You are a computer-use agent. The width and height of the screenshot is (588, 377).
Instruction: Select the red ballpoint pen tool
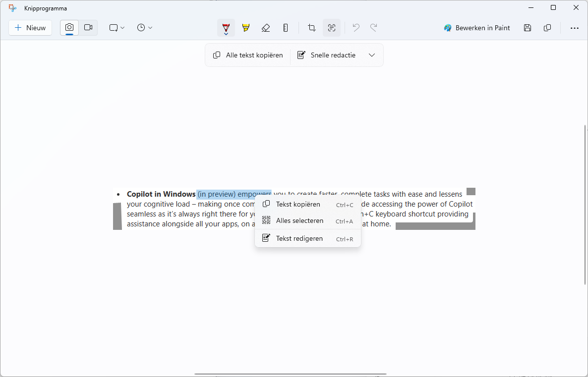(x=226, y=28)
